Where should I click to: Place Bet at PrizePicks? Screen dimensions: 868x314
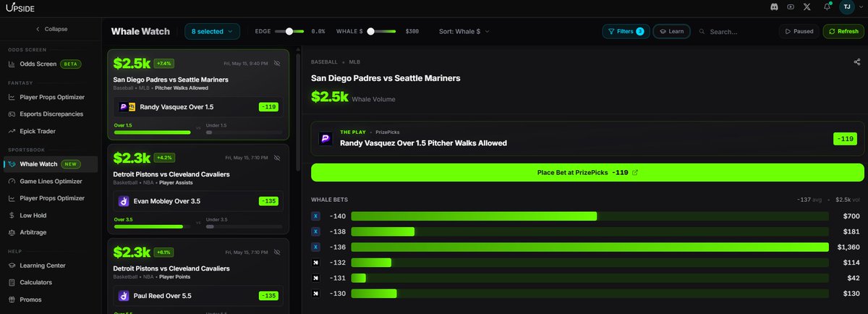pyautogui.click(x=587, y=173)
